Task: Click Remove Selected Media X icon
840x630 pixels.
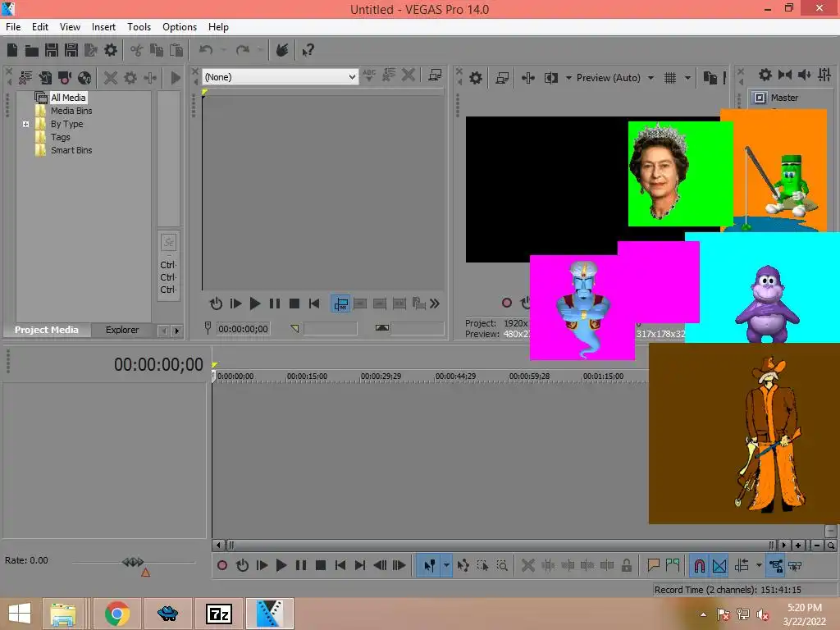Action: point(111,78)
